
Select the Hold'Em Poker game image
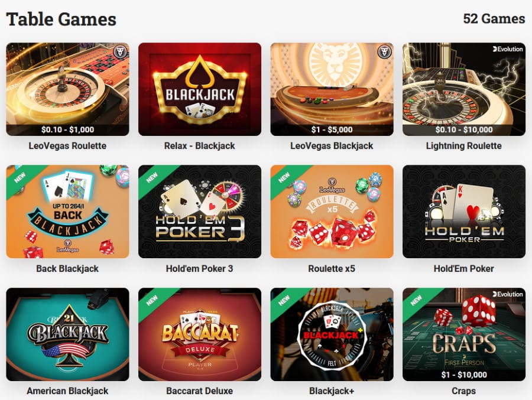(464, 212)
